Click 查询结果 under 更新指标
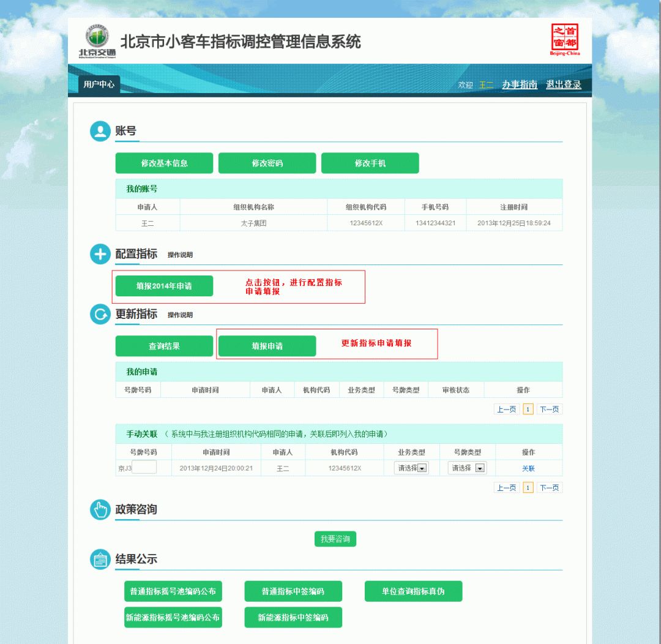The height and width of the screenshot is (644, 661). (x=163, y=346)
